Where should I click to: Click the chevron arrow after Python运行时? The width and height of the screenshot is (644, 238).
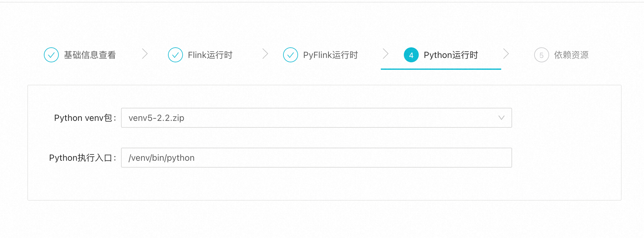[506, 54]
